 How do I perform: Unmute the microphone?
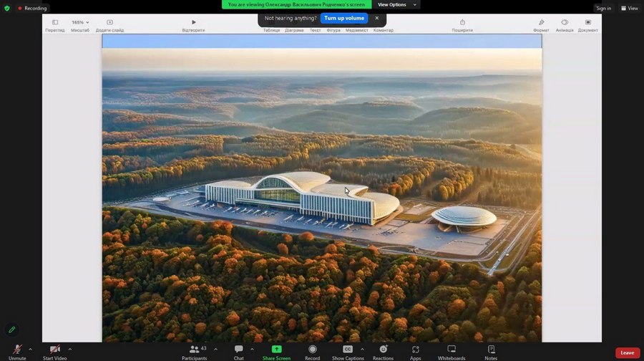coord(17,350)
